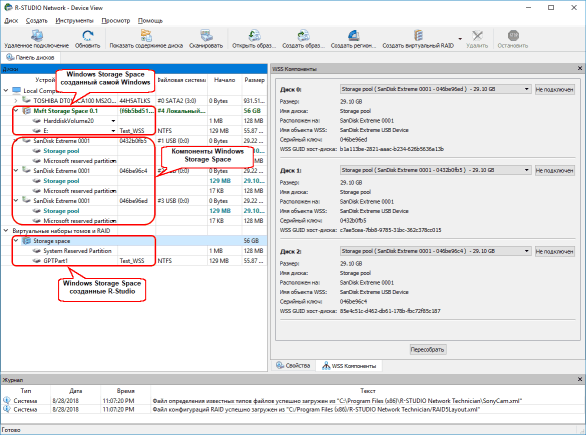Click the Local Computer monitor icon

pos(16,90)
